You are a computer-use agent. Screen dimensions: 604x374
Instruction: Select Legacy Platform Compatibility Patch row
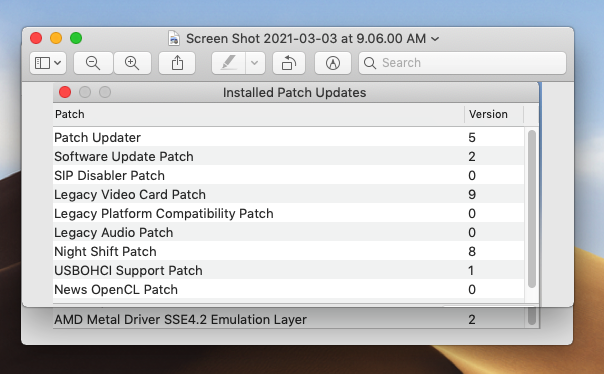(289, 213)
